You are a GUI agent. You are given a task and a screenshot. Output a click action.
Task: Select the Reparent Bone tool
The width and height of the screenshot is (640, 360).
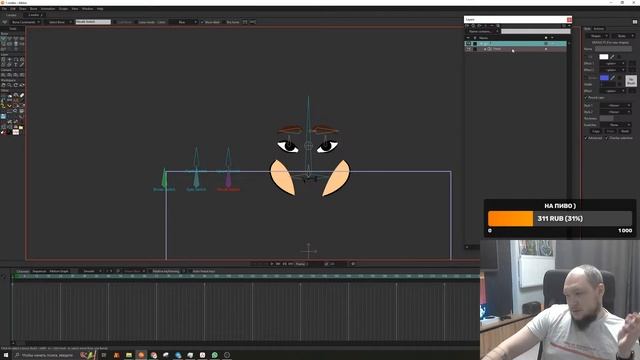(x=22, y=38)
